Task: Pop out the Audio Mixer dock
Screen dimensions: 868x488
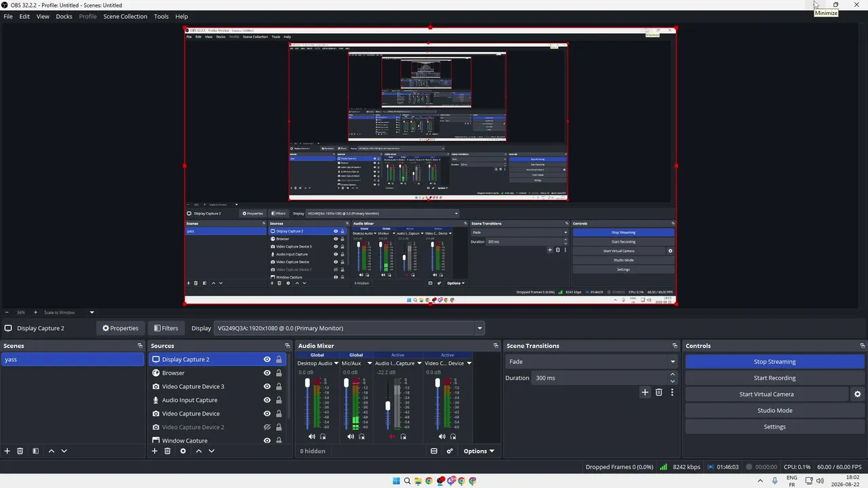Action: click(496, 346)
